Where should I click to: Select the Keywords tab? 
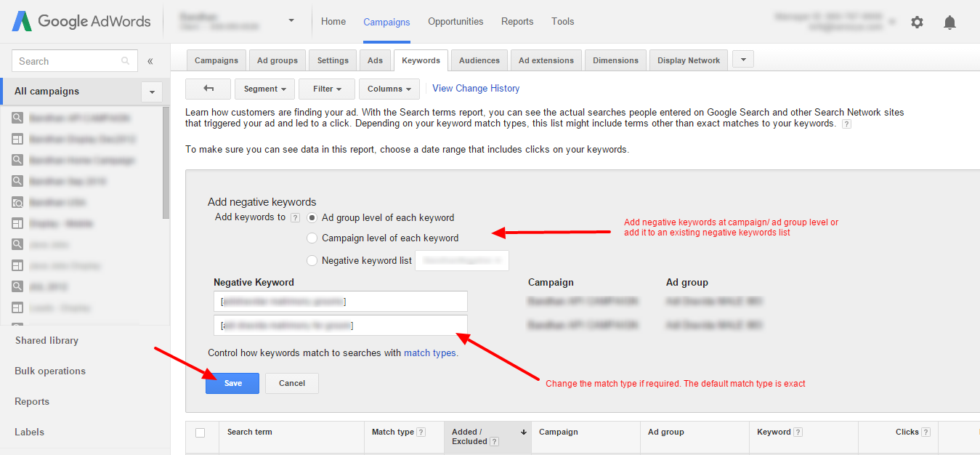click(x=421, y=60)
